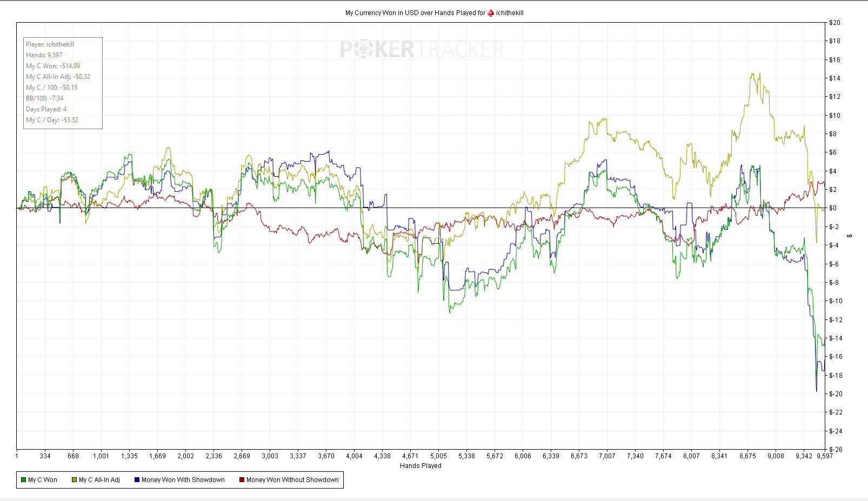Click the '$-4' y-axis tick label
Screen dimensions: 868x501
point(834,245)
